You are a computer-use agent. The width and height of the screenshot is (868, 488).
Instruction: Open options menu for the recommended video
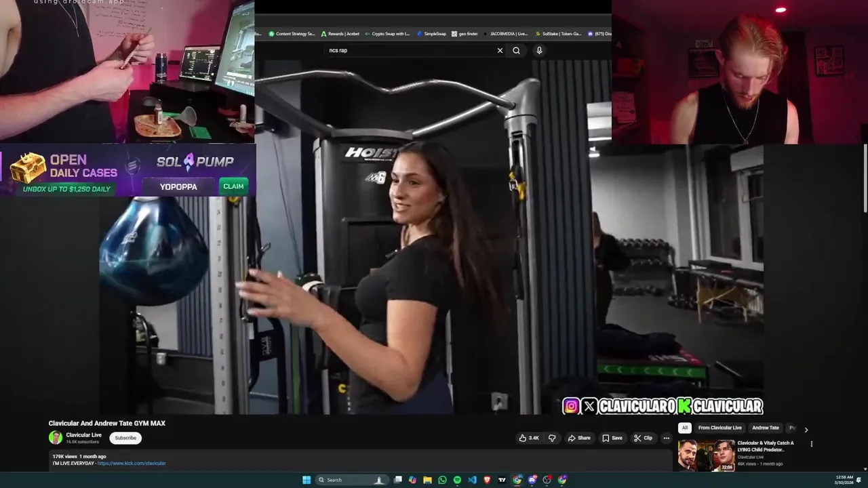click(812, 445)
